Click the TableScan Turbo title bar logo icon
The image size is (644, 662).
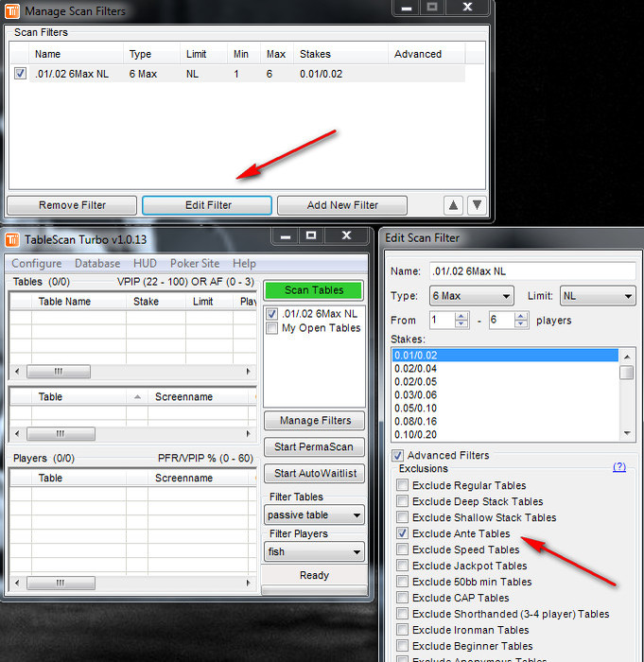click(12, 240)
